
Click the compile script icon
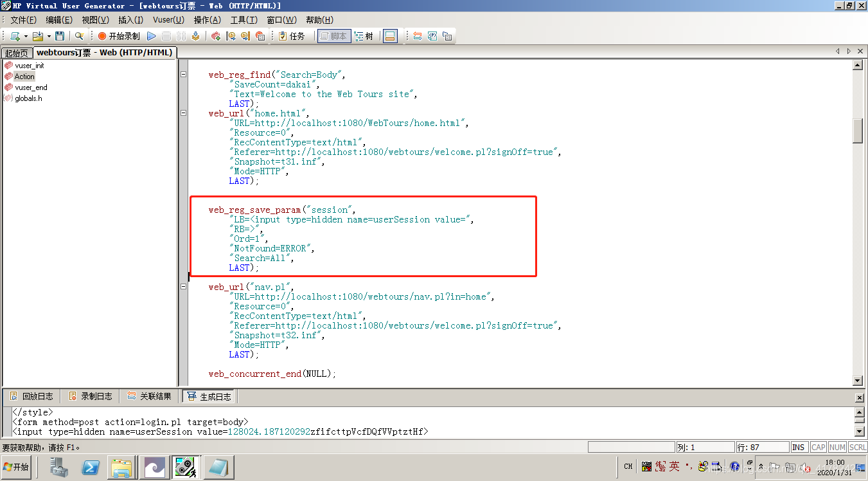(195, 36)
